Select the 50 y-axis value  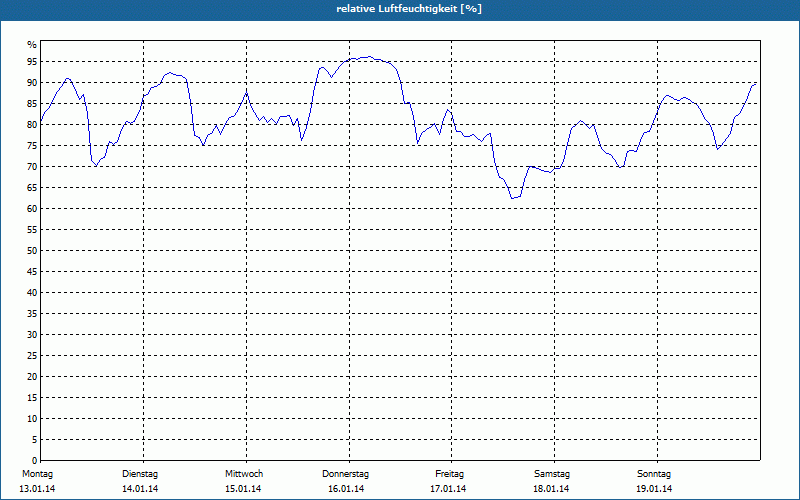pos(32,251)
